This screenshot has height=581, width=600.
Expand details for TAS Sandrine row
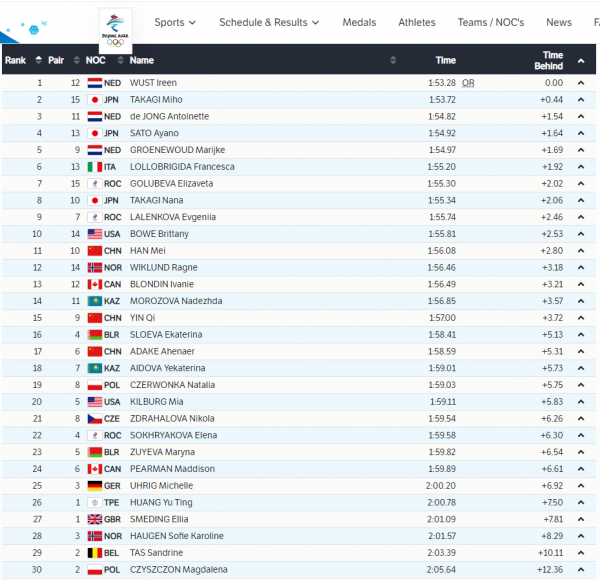pos(581,553)
